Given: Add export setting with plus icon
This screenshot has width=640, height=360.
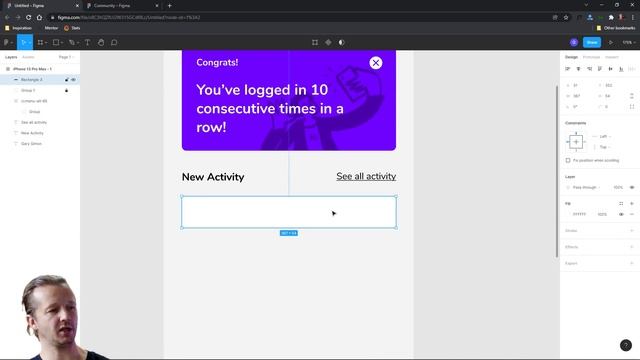Looking at the screenshot, I should (632, 263).
